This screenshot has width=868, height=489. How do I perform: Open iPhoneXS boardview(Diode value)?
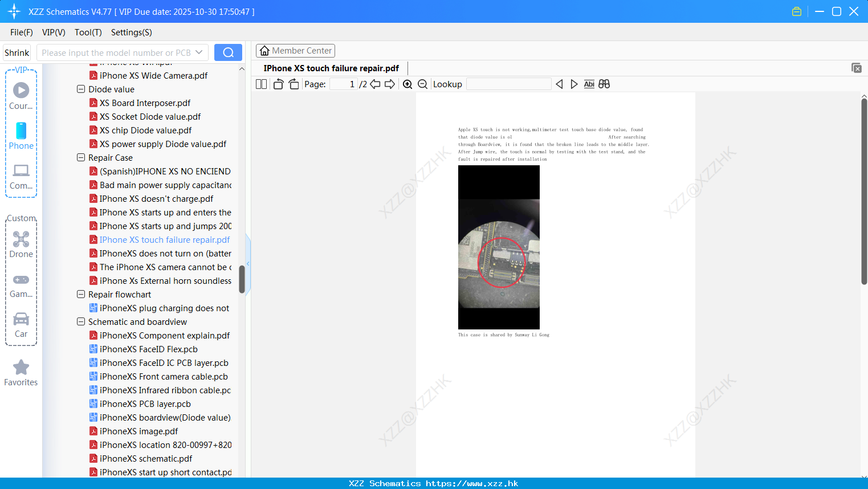pyautogui.click(x=165, y=417)
